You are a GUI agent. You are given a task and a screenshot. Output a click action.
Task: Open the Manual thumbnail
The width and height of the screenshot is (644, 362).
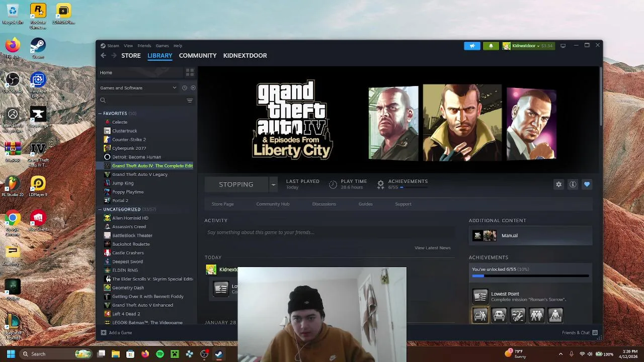[485, 235]
